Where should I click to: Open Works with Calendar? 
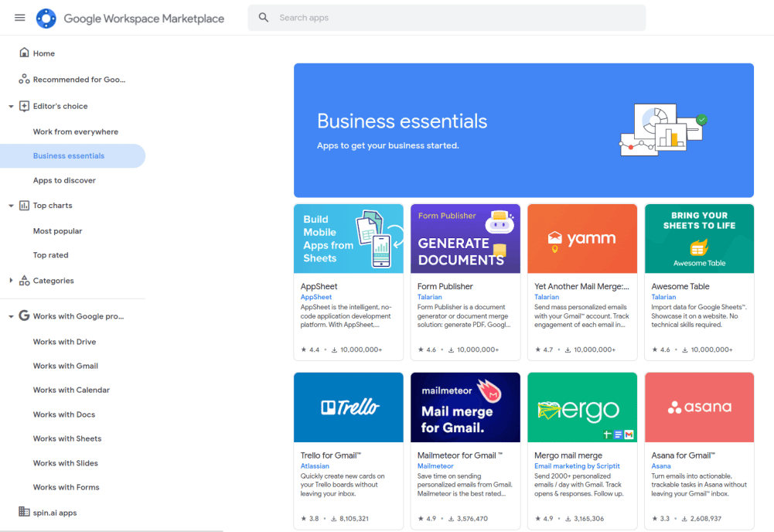tap(73, 390)
